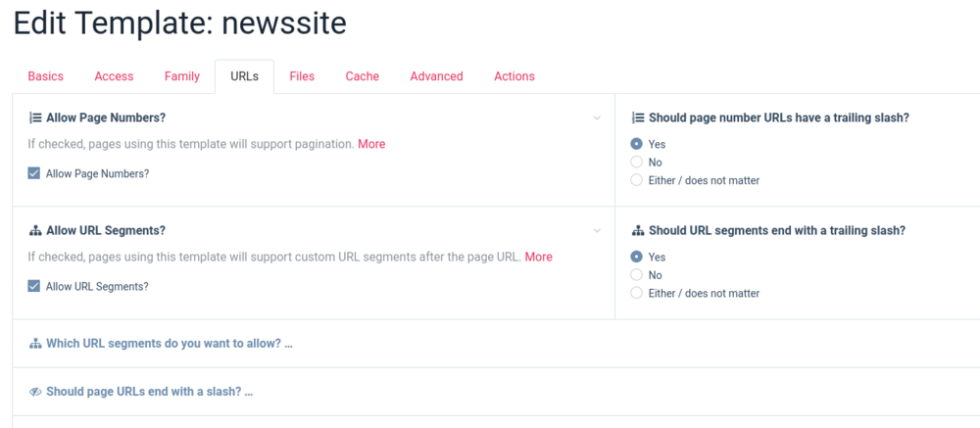The width and height of the screenshot is (980, 428).
Task: Open the Advanced tab
Action: pyautogui.click(x=436, y=76)
